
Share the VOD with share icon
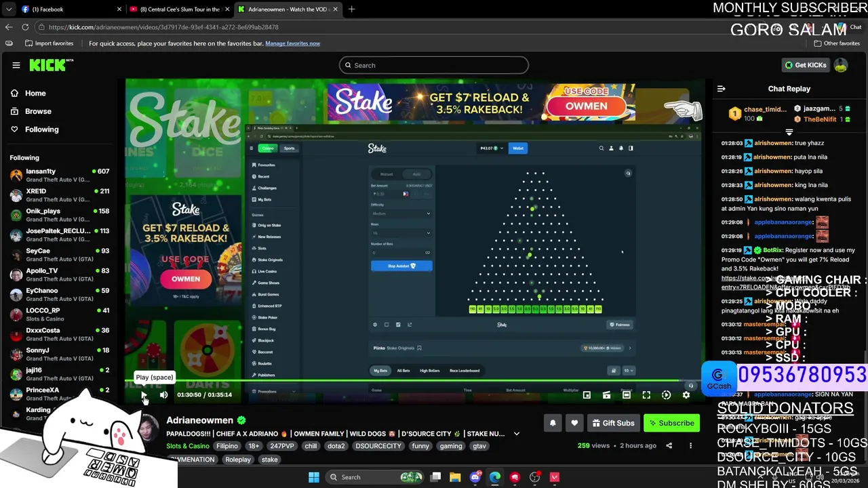pyautogui.click(x=669, y=446)
